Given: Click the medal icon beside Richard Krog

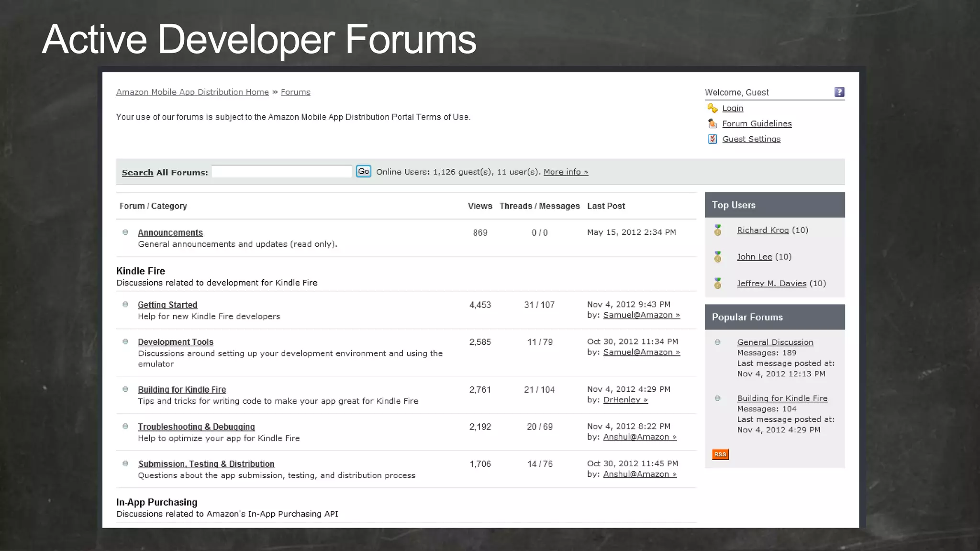Looking at the screenshot, I should click(717, 230).
